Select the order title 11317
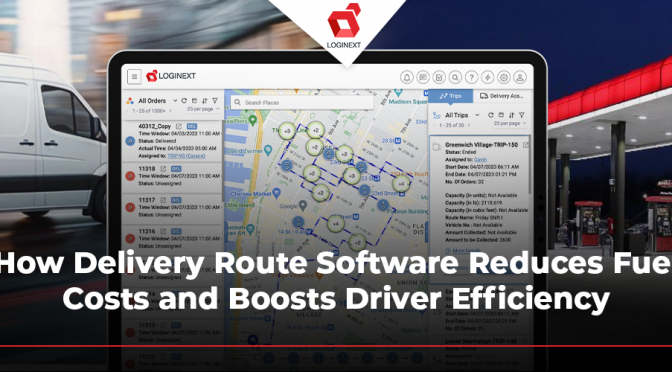This screenshot has height=372, width=672. point(147,200)
